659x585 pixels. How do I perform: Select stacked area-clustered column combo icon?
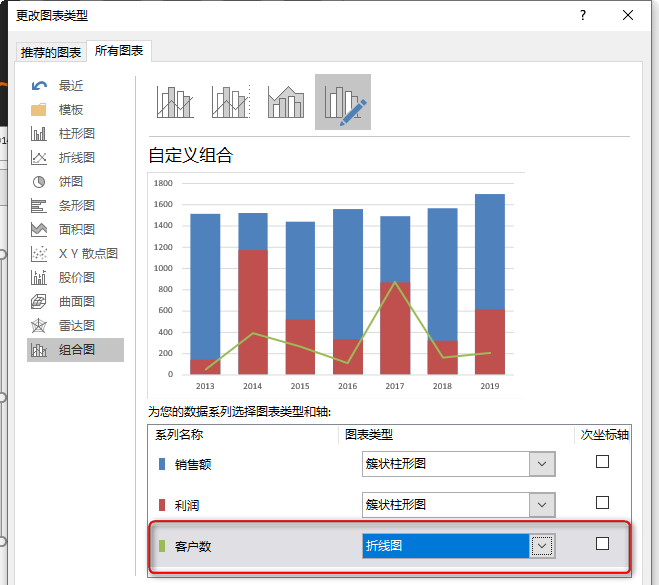point(286,102)
